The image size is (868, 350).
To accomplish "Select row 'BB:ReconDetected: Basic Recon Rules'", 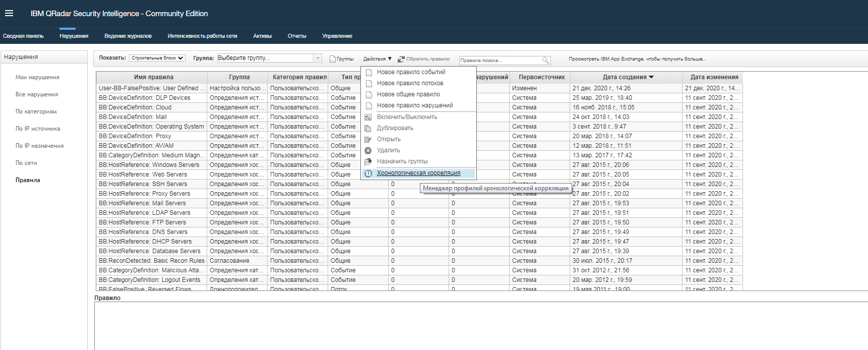I will point(419,261).
